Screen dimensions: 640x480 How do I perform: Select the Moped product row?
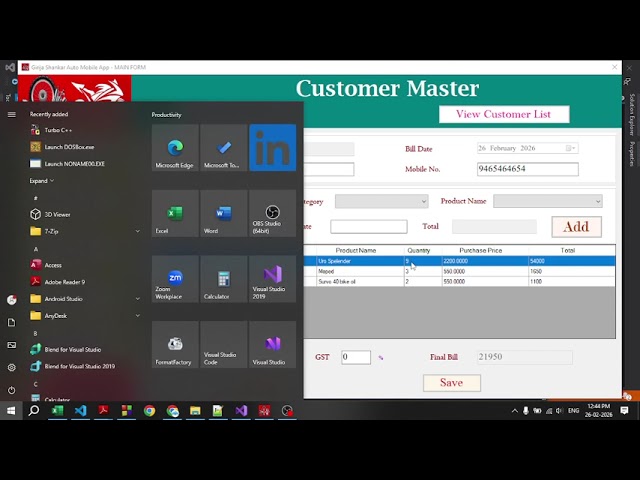point(460,271)
